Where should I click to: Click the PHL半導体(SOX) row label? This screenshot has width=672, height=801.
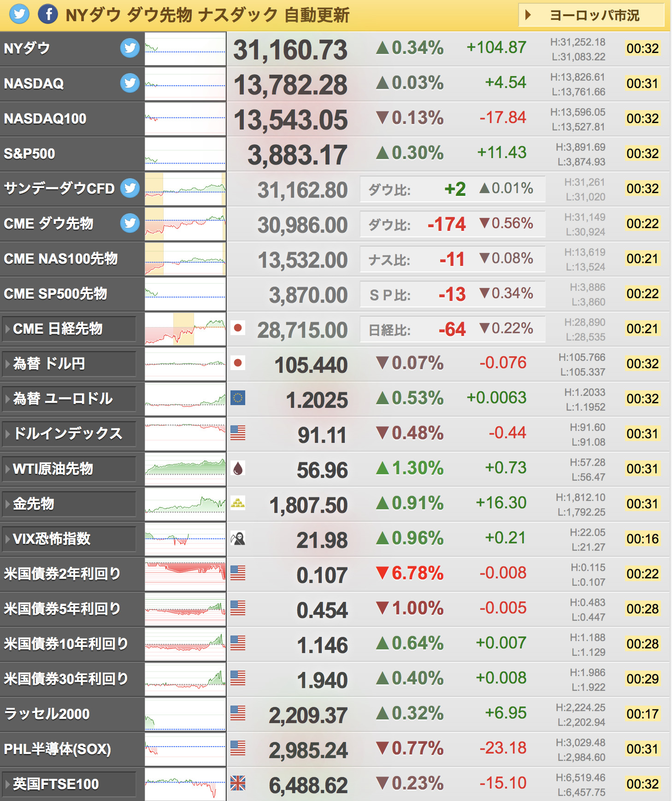pos(58,749)
